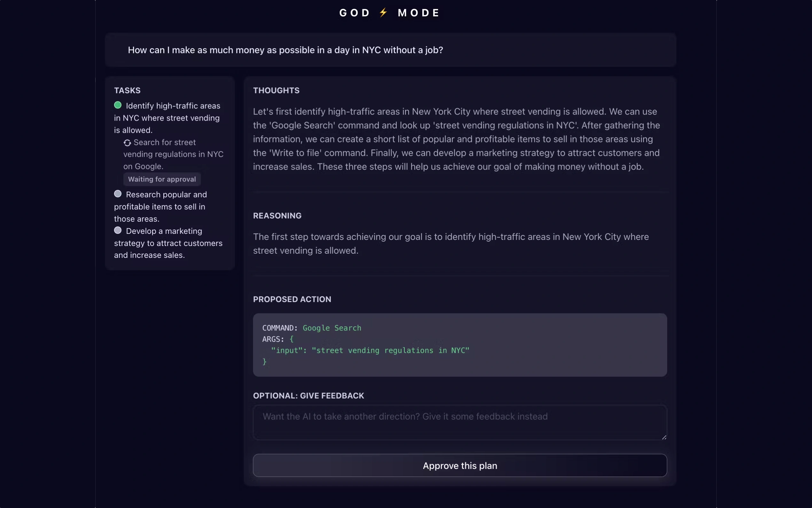812x508 pixels.
Task: Select the Identify high-traffic areas task text
Action: click(167, 118)
